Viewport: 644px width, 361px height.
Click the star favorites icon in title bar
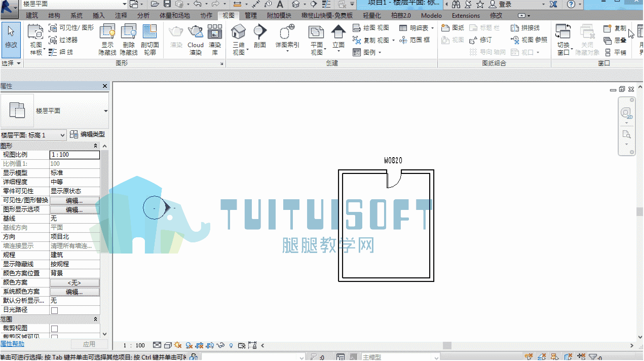[x=480, y=4]
